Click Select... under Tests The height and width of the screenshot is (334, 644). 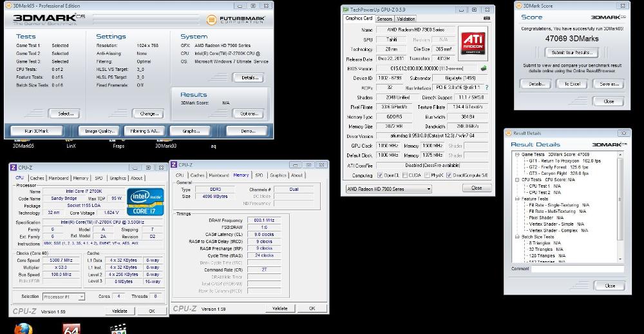click(64, 113)
